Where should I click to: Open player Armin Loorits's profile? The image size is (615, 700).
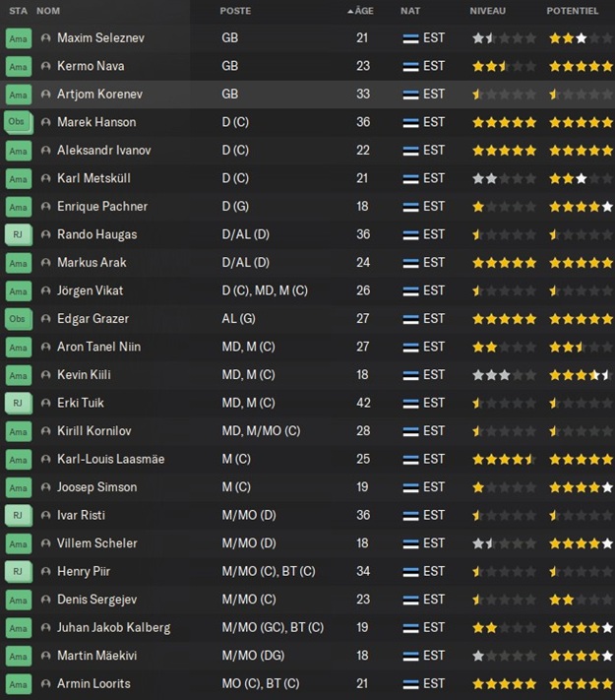(93, 683)
